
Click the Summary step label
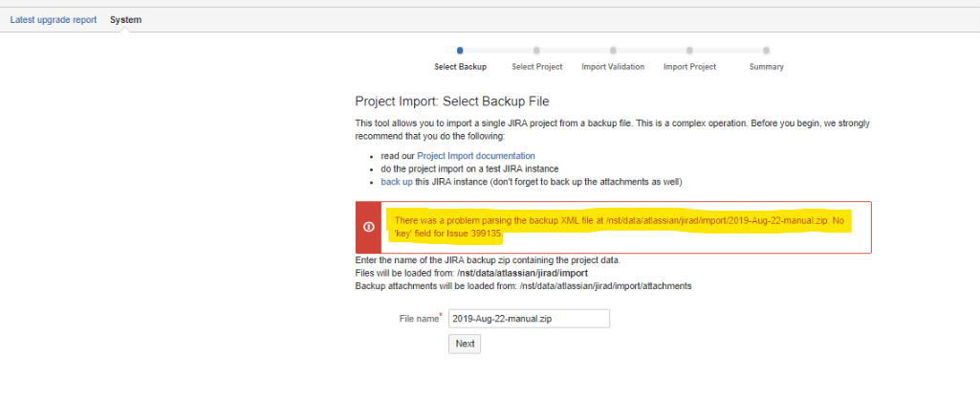point(766,66)
